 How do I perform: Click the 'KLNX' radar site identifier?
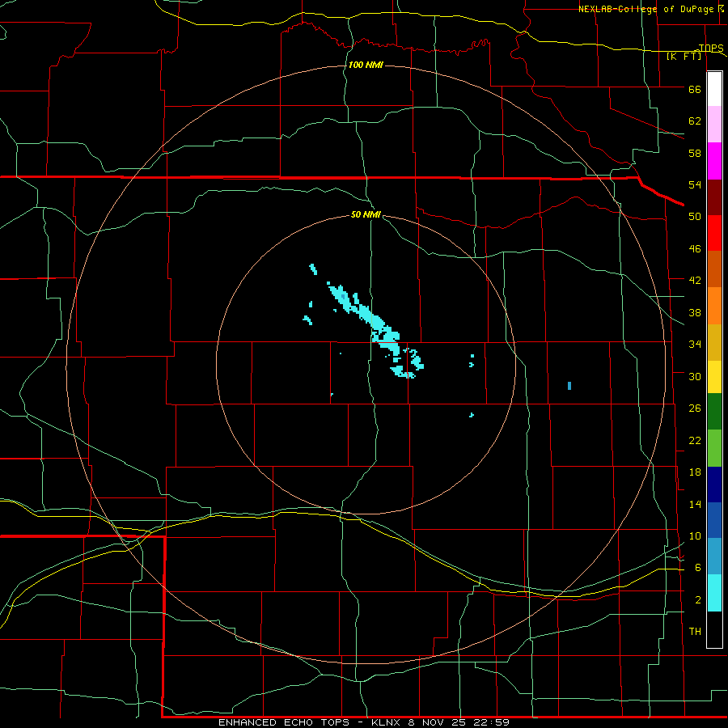tap(387, 722)
